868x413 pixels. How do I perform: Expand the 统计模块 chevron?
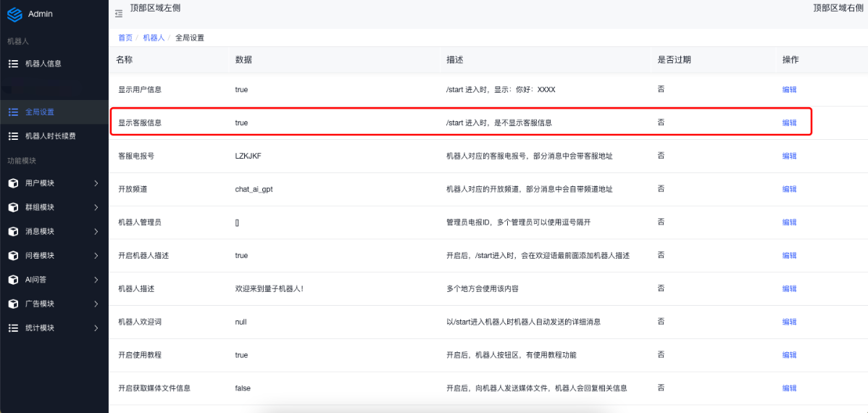(96, 328)
